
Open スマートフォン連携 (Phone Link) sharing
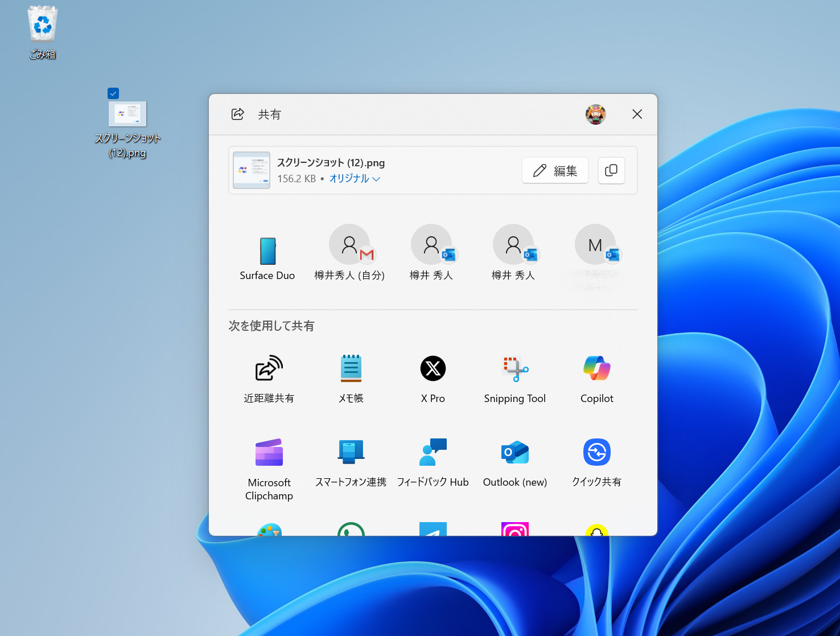coord(351,459)
